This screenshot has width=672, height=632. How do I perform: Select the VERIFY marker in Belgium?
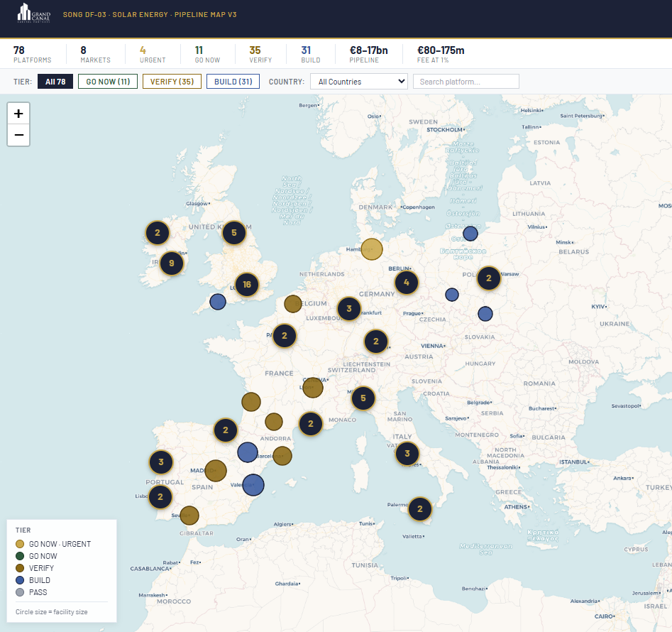[x=293, y=304]
